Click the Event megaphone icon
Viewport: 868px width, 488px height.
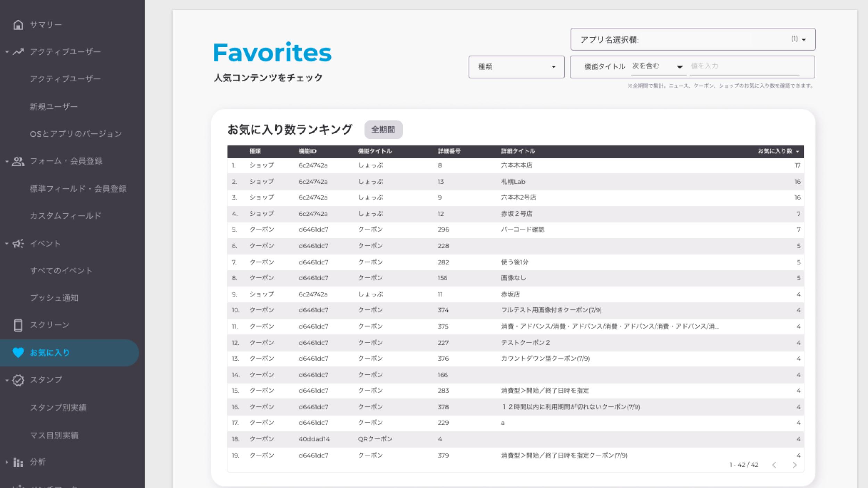pyautogui.click(x=18, y=244)
